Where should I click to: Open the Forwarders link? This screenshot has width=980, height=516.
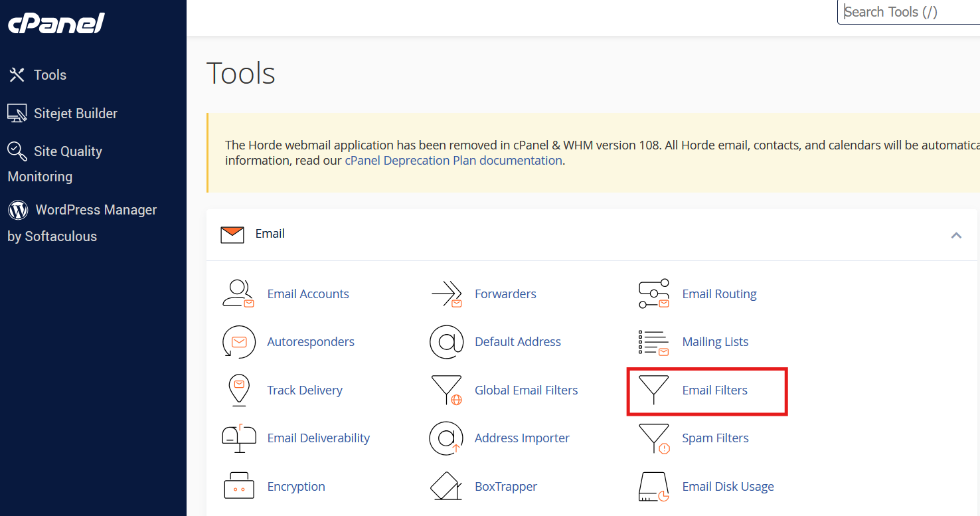(505, 294)
